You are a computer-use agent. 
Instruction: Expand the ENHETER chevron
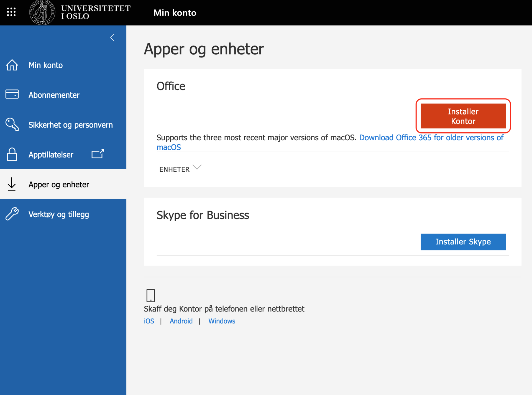click(197, 167)
